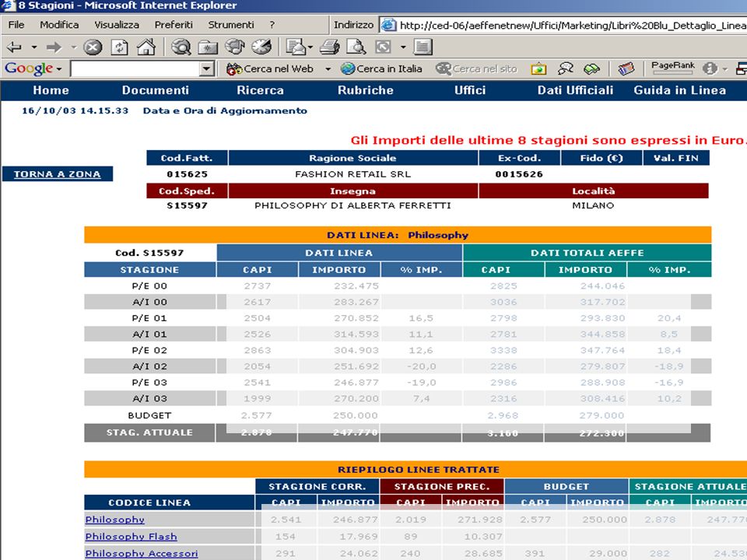
Task: Open the Mail button dropdown arrow
Action: (310, 47)
